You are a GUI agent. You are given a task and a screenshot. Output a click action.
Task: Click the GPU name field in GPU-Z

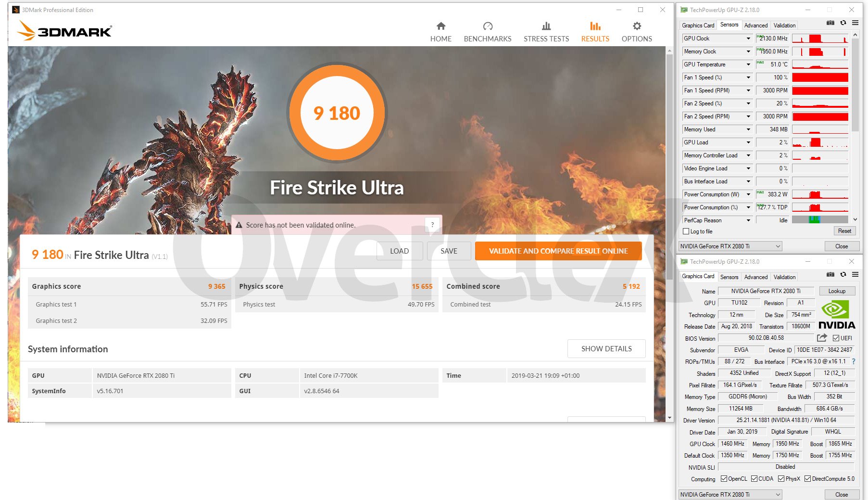pyautogui.click(x=766, y=291)
